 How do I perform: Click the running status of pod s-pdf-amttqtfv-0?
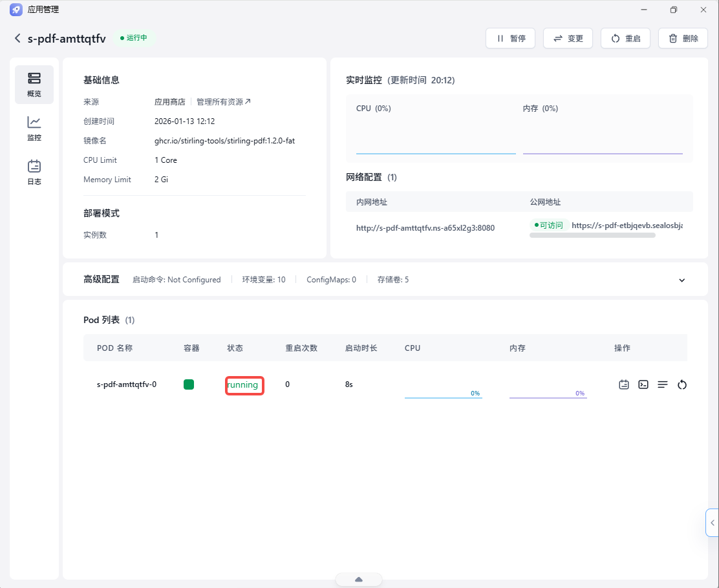[242, 384]
